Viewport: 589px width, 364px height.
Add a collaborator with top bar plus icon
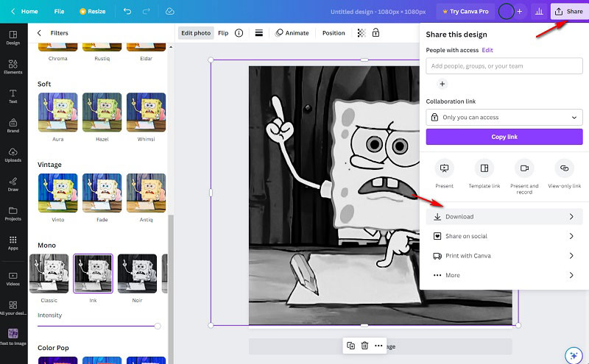coord(520,11)
